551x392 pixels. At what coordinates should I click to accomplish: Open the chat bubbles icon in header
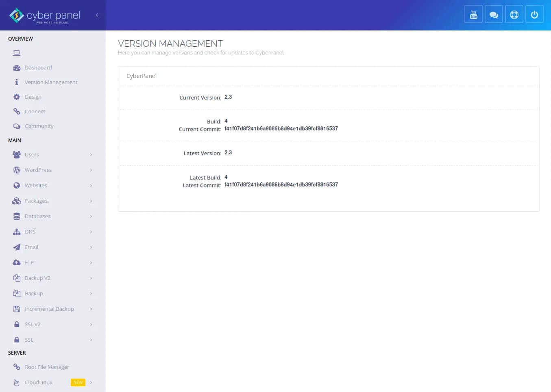click(x=494, y=15)
